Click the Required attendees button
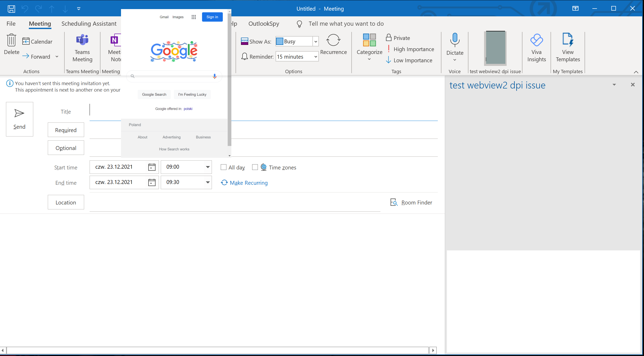The height and width of the screenshot is (356, 644). pos(66,130)
